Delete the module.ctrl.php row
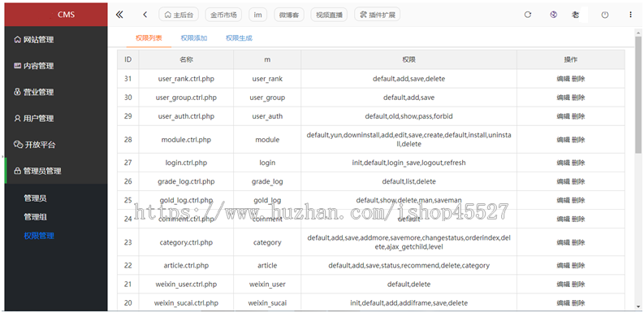 point(578,140)
